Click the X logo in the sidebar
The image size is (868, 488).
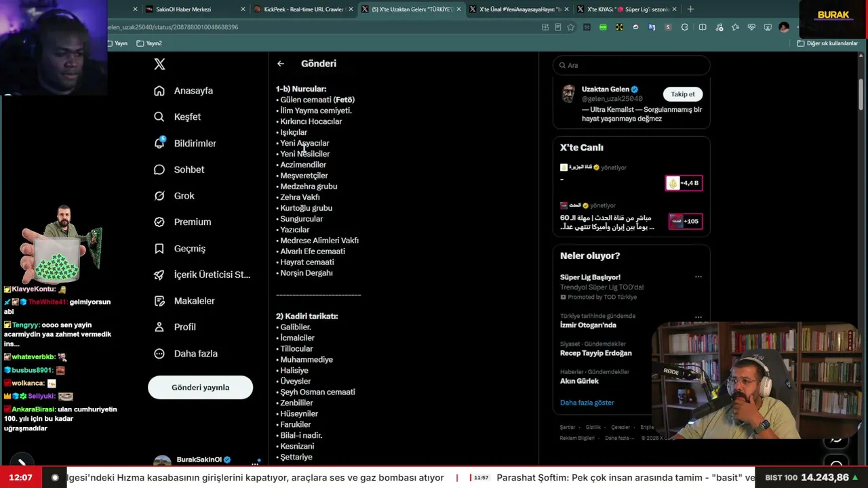pyautogui.click(x=159, y=64)
